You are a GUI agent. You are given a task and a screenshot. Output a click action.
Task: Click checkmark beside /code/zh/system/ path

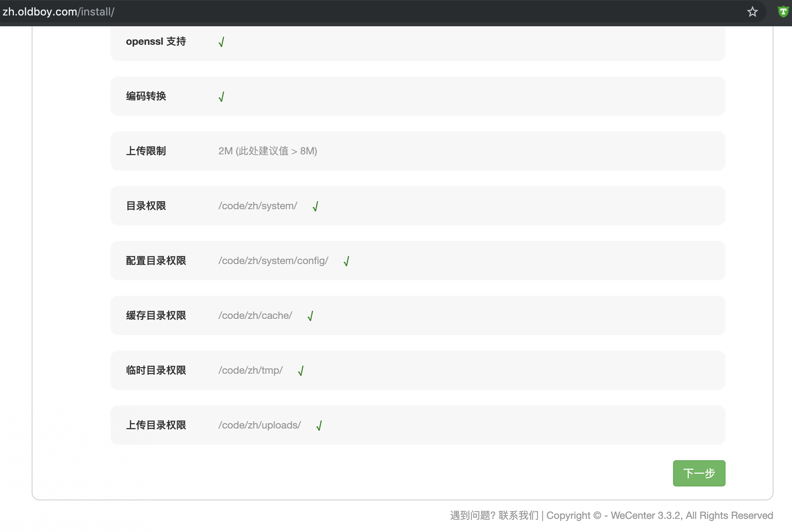tap(315, 206)
